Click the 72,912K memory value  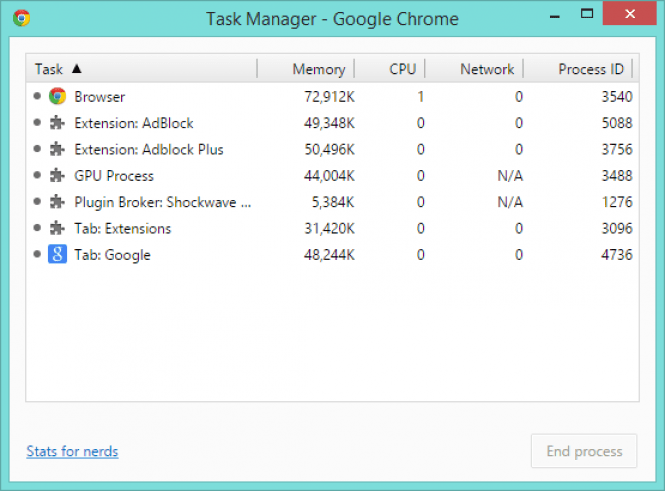pos(329,97)
